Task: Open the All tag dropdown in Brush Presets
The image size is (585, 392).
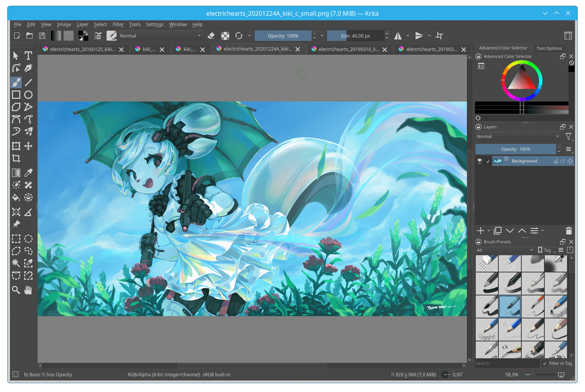Action: click(x=504, y=250)
